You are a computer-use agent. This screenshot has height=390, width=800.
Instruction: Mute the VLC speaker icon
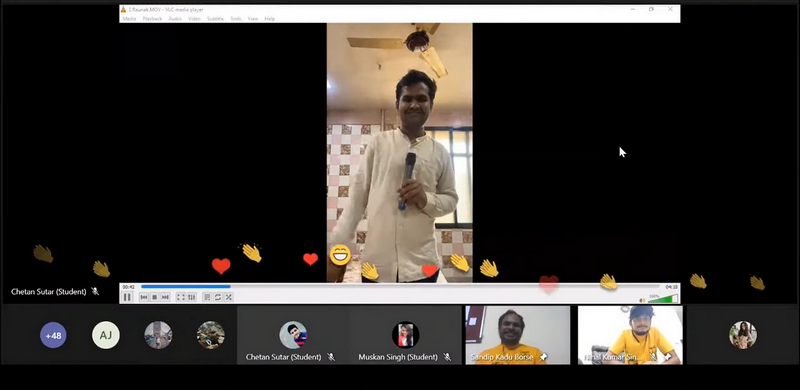642,300
